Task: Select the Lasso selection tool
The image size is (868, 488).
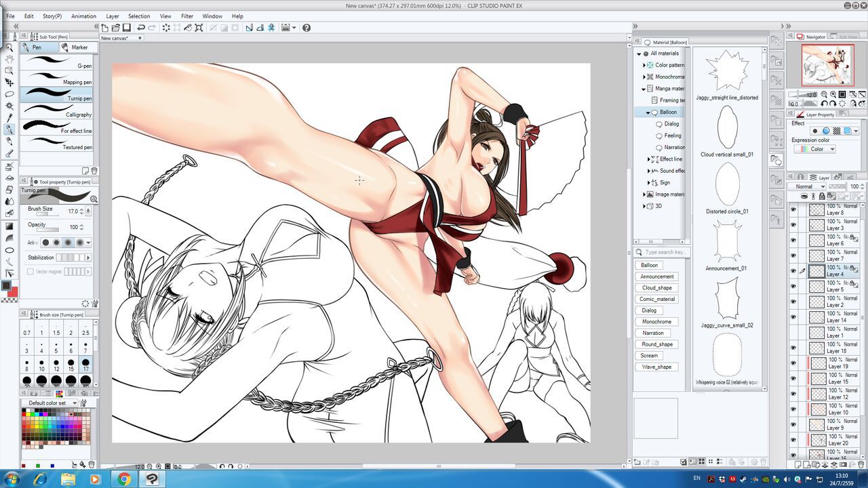Action: 9,94
